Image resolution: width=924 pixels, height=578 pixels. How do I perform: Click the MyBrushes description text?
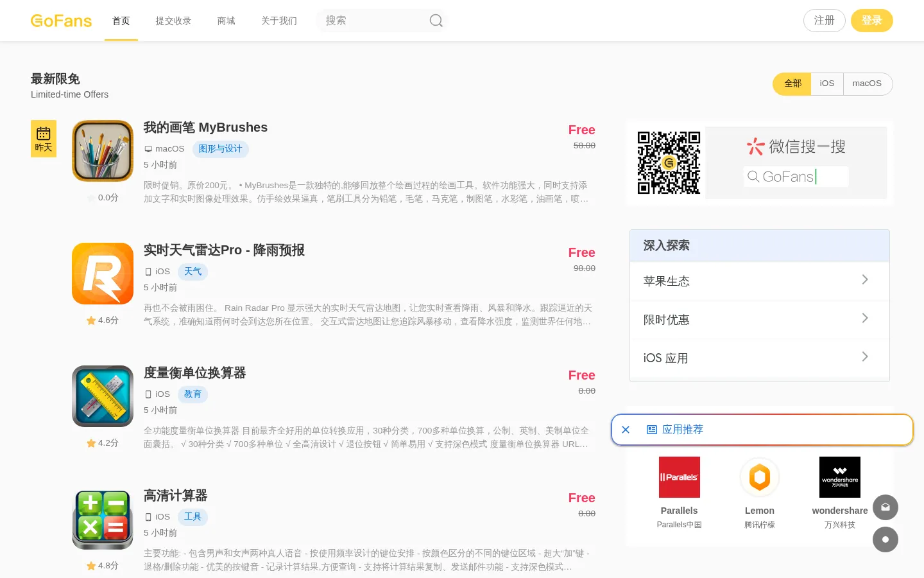(x=366, y=192)
